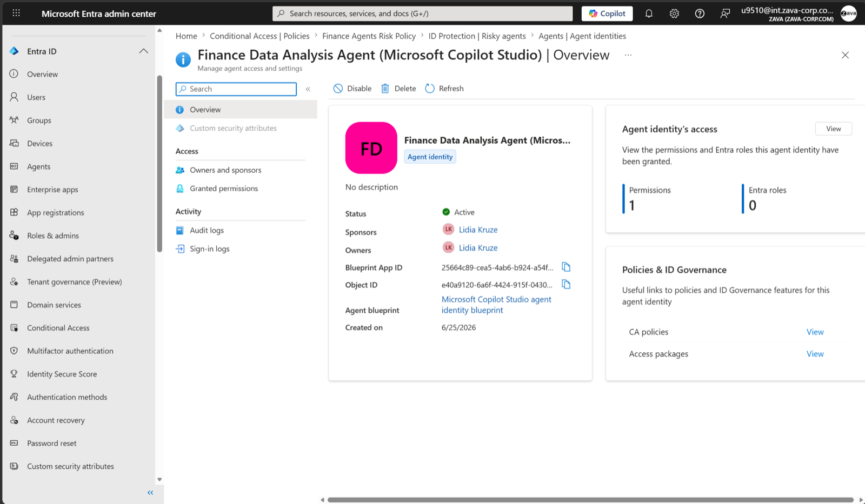Open owner Lidia Kruze profile
The width and height of the screenshot is (865, 504).
click(478, 248)
